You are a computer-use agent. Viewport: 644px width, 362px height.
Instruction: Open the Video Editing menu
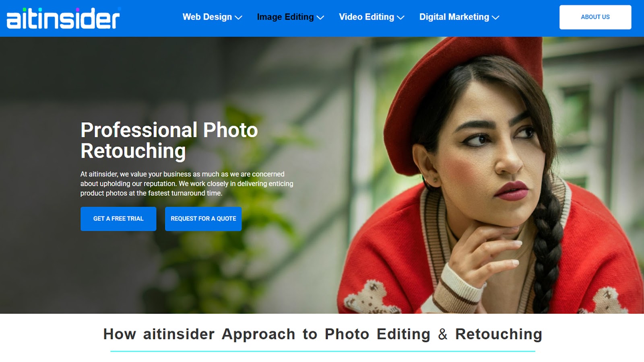[366, 17]
